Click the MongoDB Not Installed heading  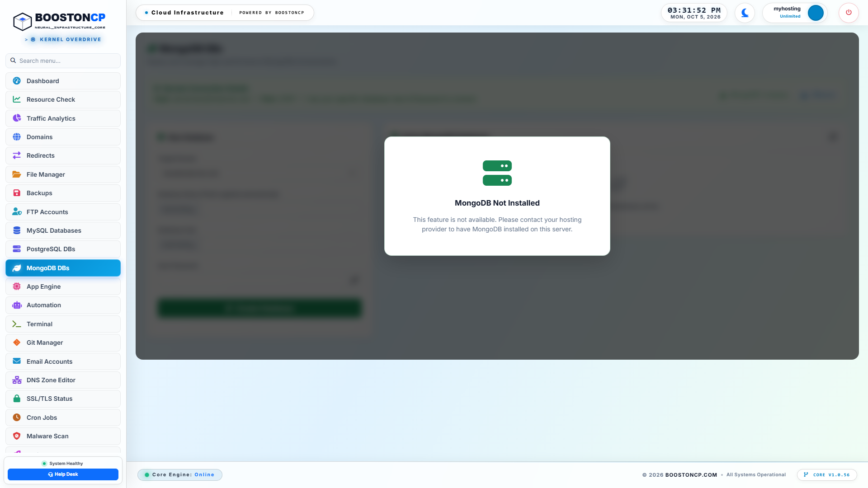(497, 203)
